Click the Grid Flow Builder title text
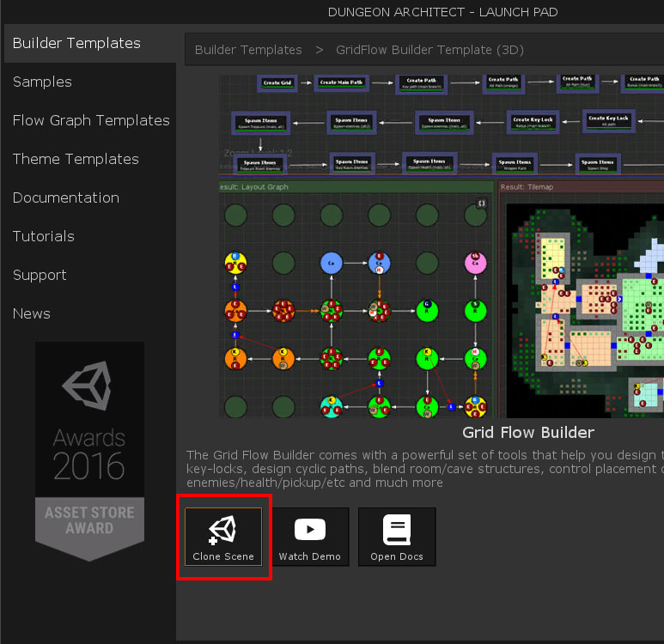Image resolution: width=664 pixels, height=644 pixels. click(528, 433)
